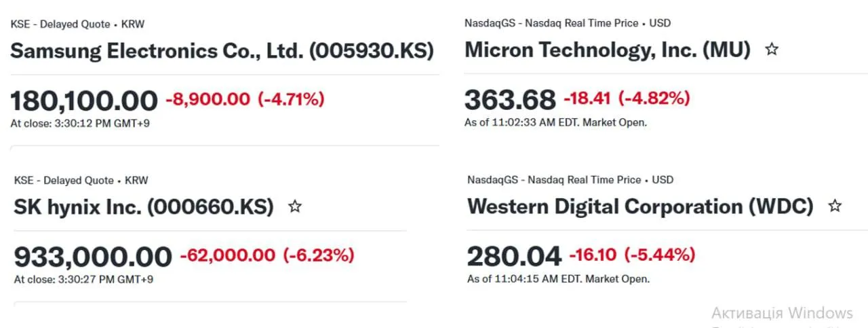868x328 pixels.
Task: Click the star beside Western Digital Corporation
Action: pyautogui.click(x=835, y=206)
